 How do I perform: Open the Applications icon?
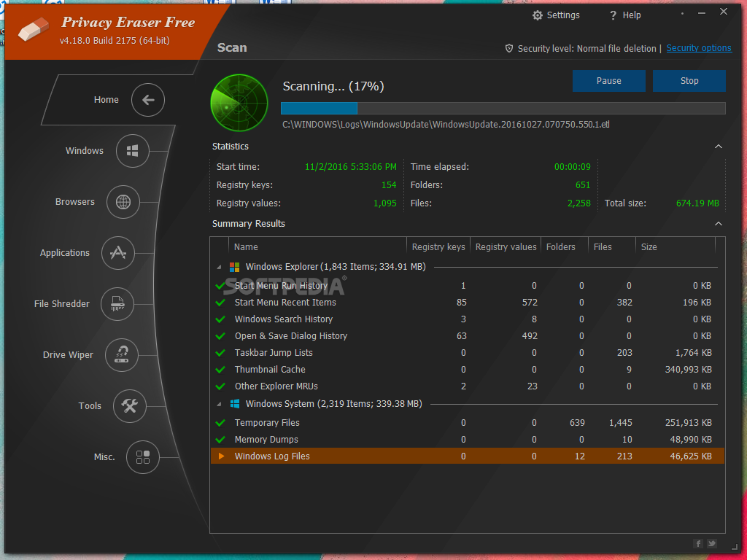[118, 253]
